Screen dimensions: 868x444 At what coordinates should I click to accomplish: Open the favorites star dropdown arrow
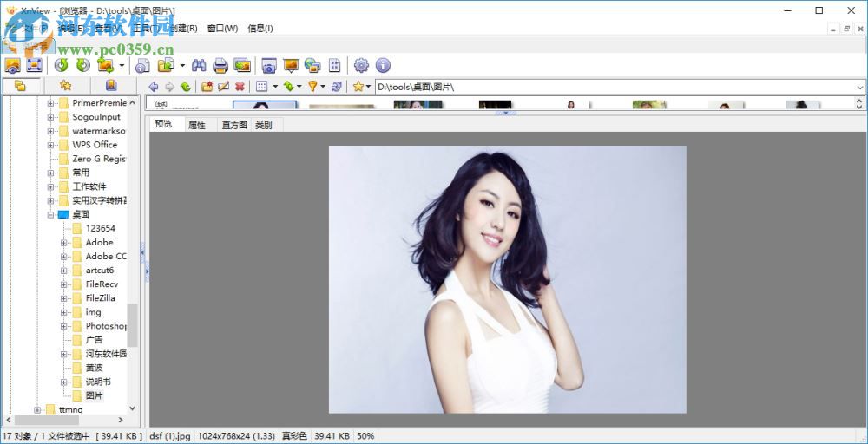pyautogui.click(x=368, y=87)
